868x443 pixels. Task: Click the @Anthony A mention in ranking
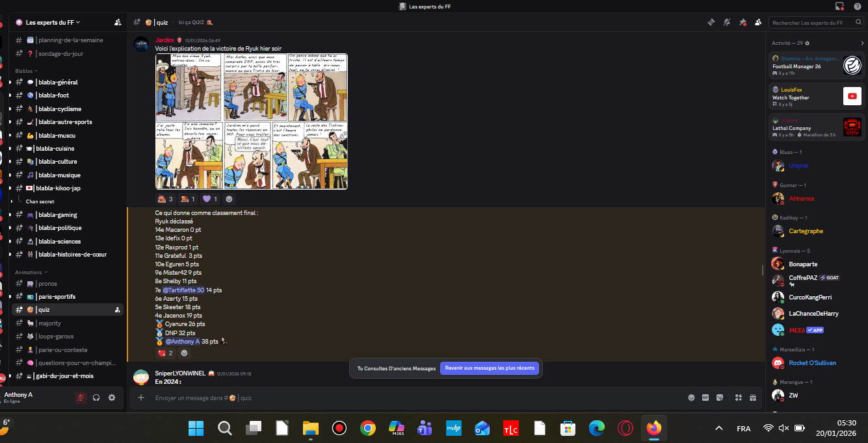point(182,341)
